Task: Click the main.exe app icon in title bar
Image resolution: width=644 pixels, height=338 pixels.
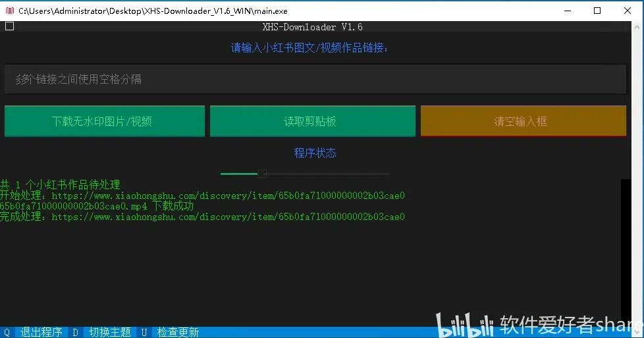Action: [9, 11]
